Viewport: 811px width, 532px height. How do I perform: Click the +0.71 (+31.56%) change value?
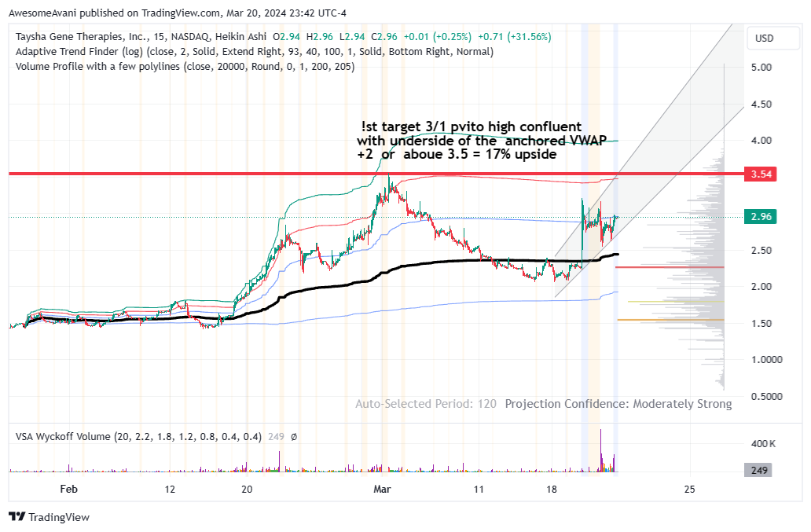coord(514,37)
